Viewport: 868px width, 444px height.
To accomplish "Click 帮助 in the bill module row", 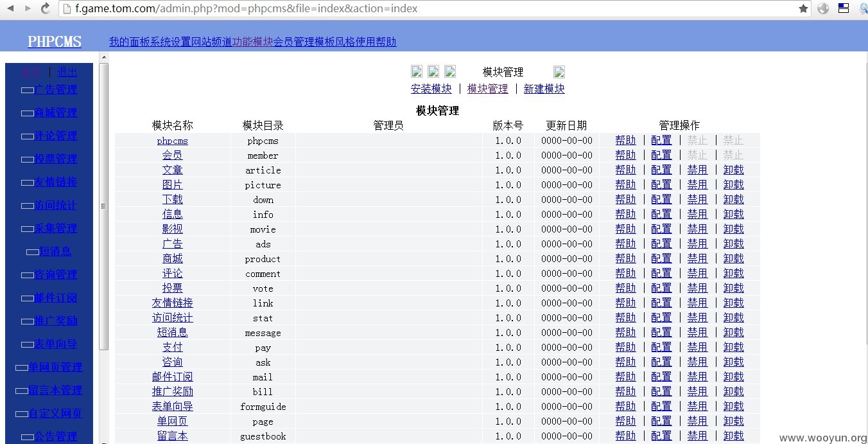I will click(x=625, y=391).
